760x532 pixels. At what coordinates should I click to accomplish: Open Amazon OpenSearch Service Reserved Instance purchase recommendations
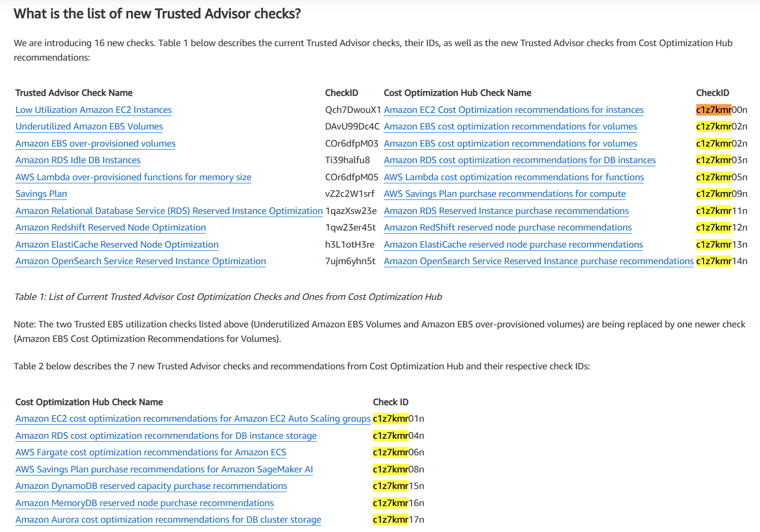pos(539,261)
